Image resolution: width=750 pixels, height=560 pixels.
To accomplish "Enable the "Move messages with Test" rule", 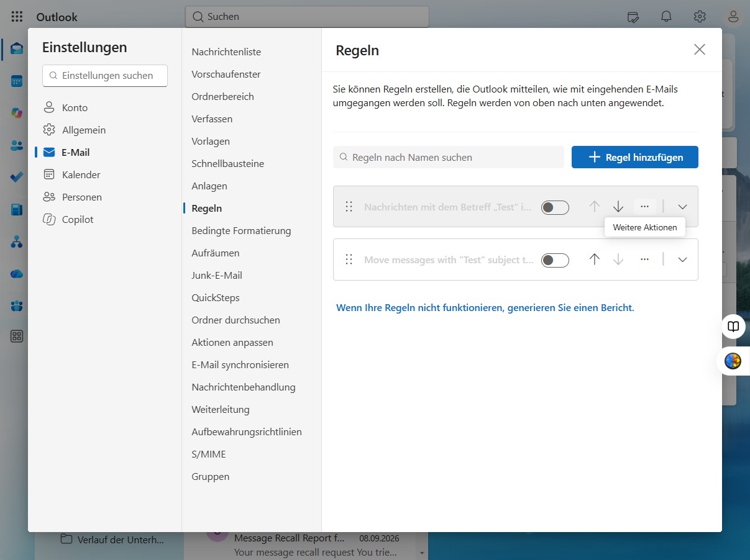I will (555, 260).
